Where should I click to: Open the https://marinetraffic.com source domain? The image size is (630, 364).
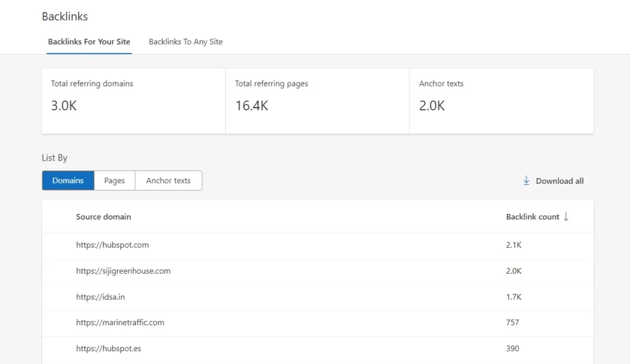click(x=120, y=322)
